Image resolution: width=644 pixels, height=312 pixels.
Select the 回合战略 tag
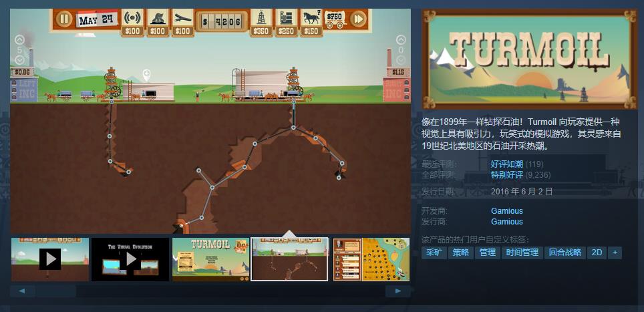565,253
